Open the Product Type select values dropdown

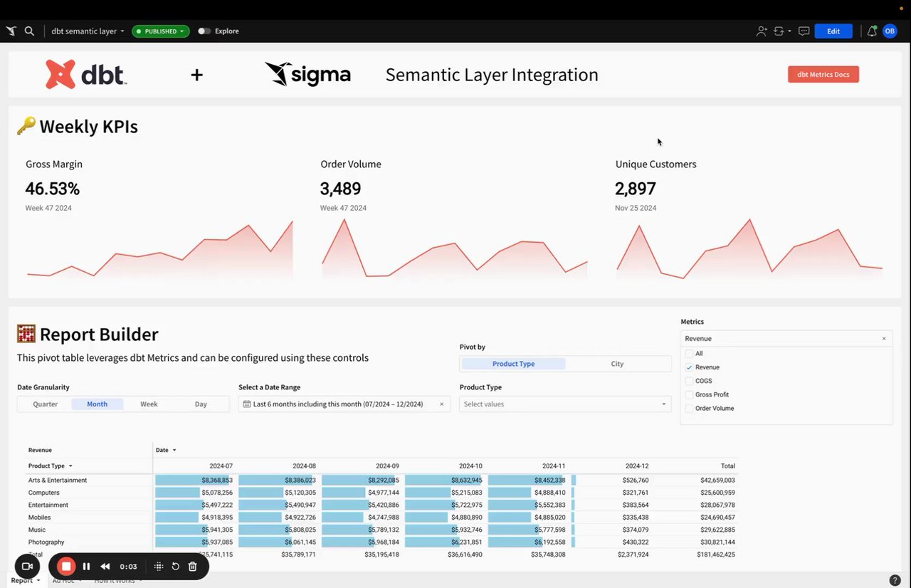[565, 404]
